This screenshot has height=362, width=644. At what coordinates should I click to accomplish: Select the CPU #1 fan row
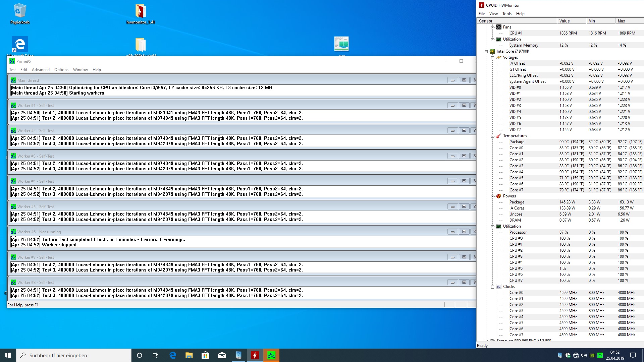[x=560, y=33]
